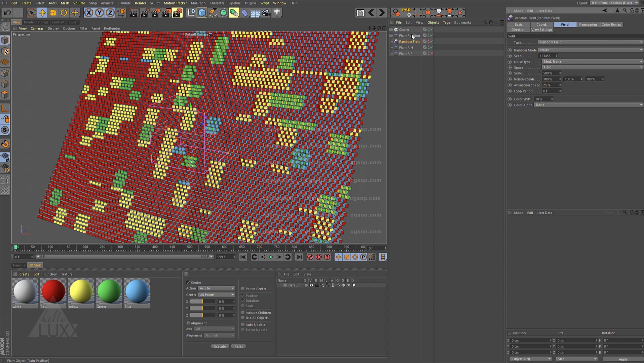The width and height of the screenshot is (644, 363).
Task: Switch to Points mode icon
Action: tap(5, 73)
